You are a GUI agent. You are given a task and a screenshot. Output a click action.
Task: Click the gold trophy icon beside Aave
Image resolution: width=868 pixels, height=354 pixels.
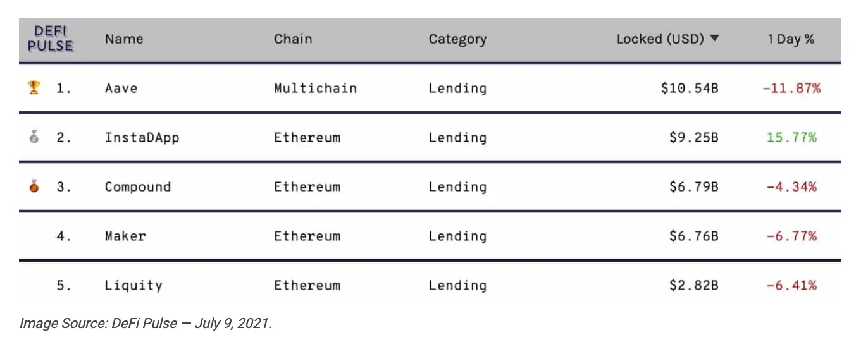(x=34, y=88)
